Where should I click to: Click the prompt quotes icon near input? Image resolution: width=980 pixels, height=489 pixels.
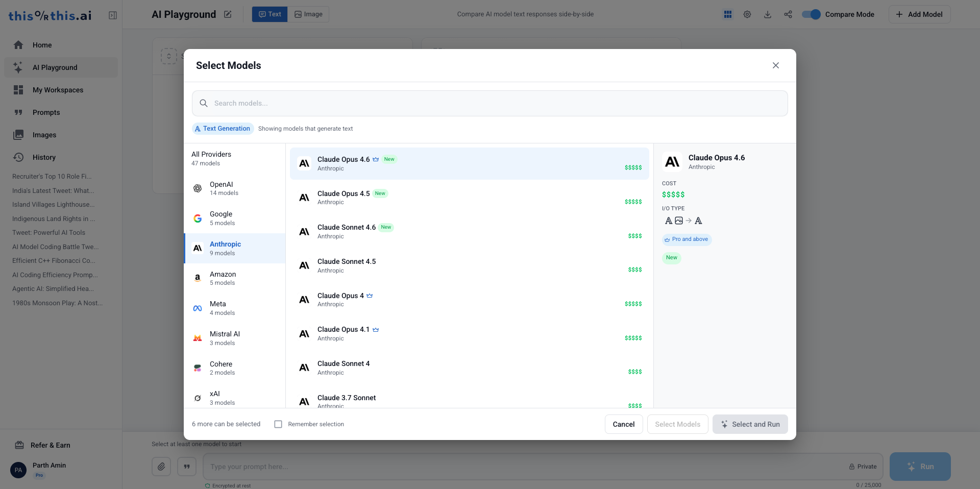(187, 467)
